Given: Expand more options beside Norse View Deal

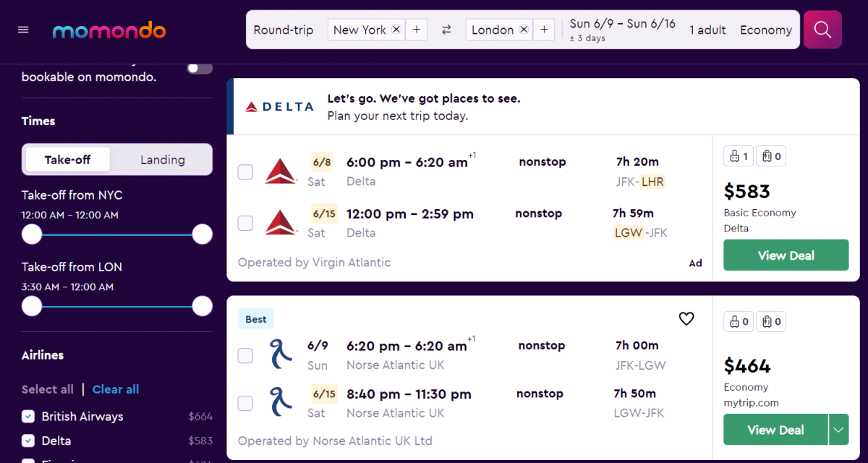Looking at the screenshot, I should [x=838, y=430].
